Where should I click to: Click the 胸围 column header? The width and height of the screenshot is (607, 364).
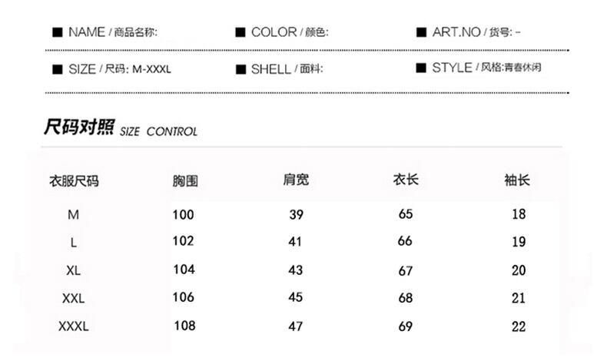point(185,182)
